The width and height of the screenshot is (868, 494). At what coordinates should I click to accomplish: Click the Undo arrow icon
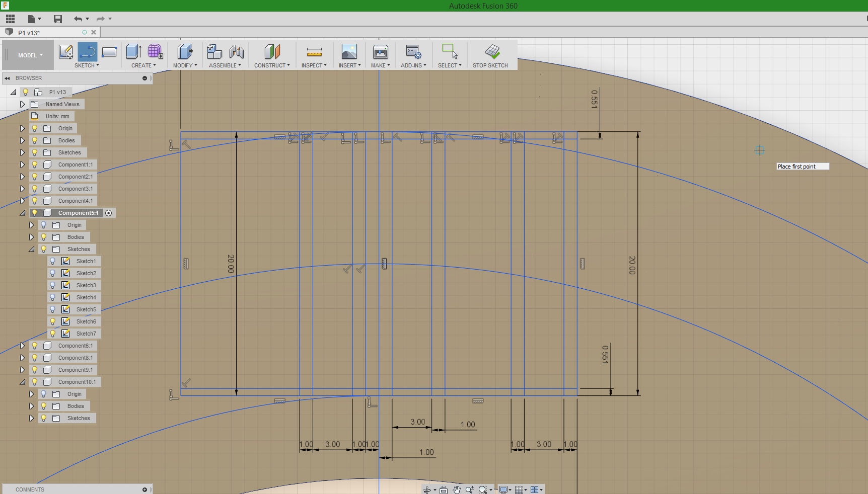click(x=78, y=19)
